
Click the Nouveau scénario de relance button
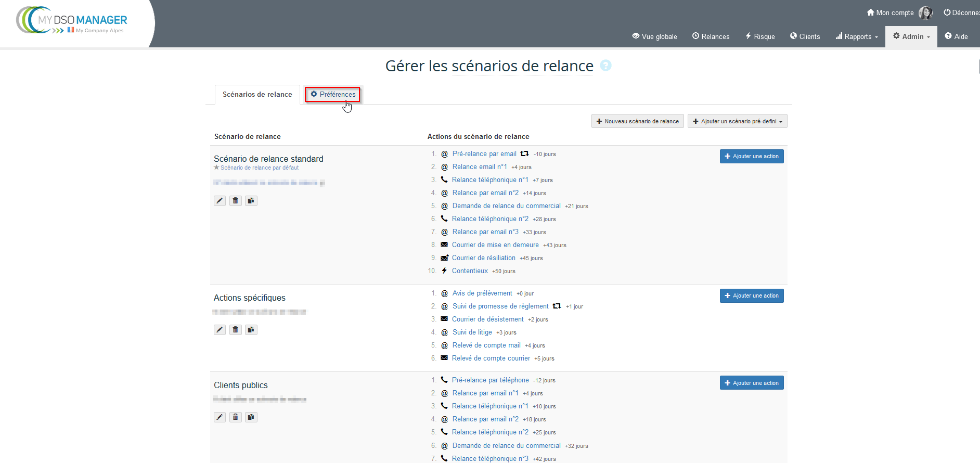click(x=637, y=121)
